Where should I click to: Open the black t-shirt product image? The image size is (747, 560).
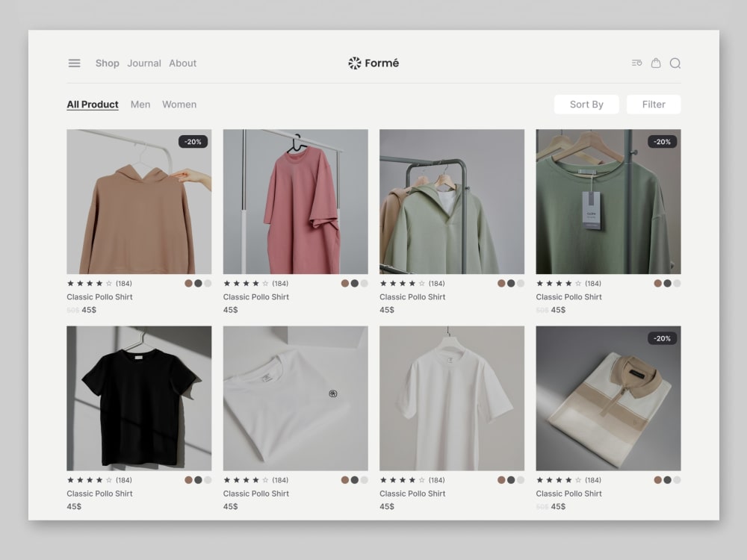point(139,398)
